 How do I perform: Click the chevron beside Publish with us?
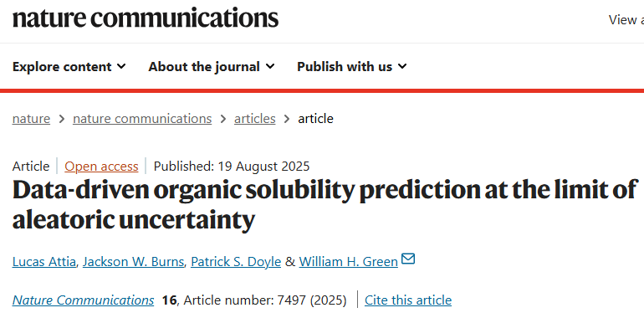point(402,66)
